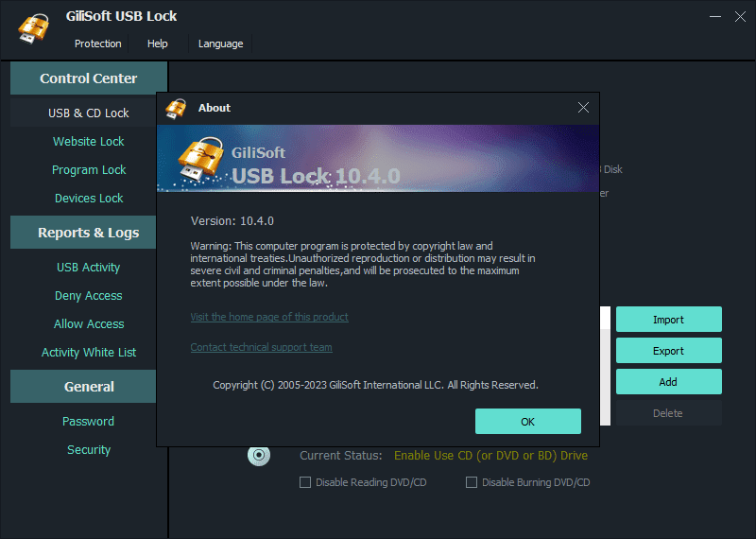The height and width of the screenshot is (539, 756).
Task: Open the Language menu
Action: pyautogui.click(x=220, y=43)
